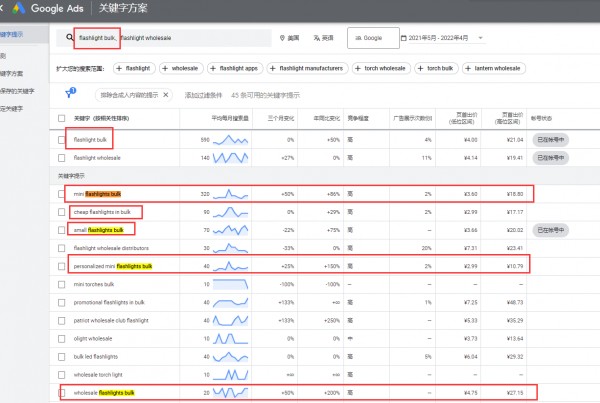This screenshot has height=403, width=600.
Task: Check the cheap flashlights in bulk checkbox
Action: click(x=61, y=212)
